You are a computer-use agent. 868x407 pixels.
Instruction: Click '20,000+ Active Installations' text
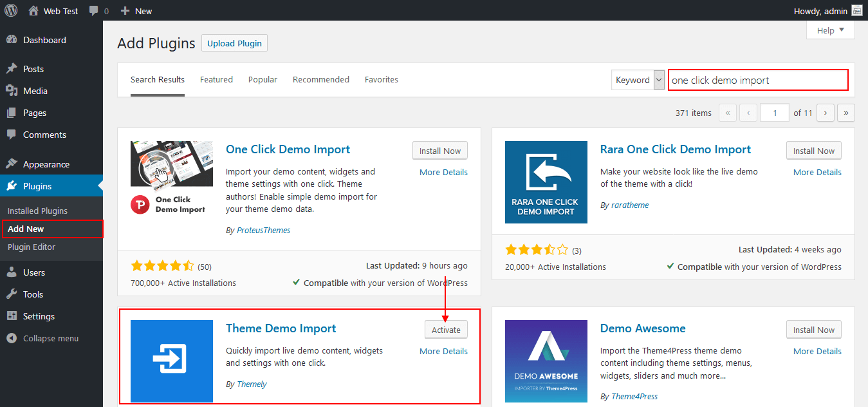click(x=555, y=267)
